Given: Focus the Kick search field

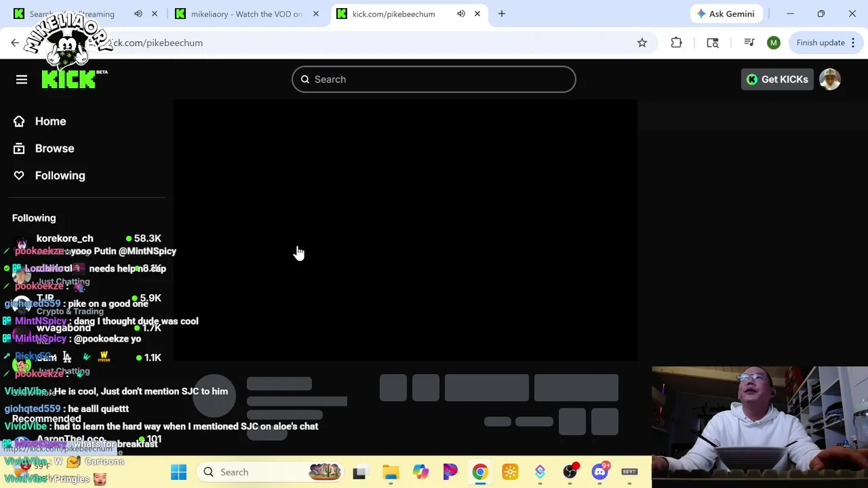Looking at the screenshot, I should point(434,79).
